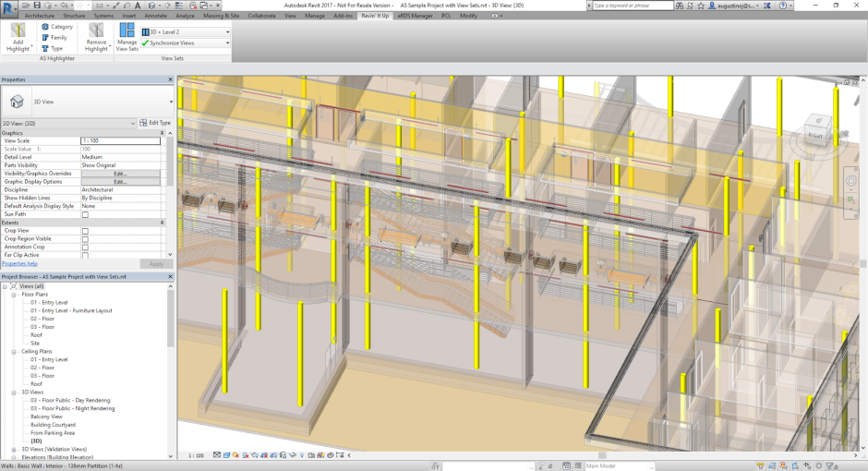
Task: Select the Family highlighter icon
Action: [44, 38]
